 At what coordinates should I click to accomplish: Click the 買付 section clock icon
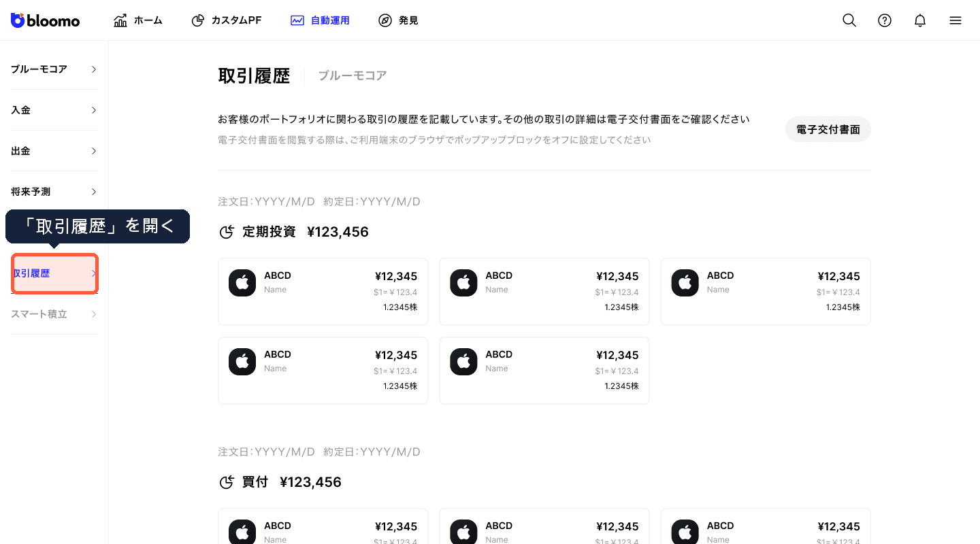coord(227,483)
